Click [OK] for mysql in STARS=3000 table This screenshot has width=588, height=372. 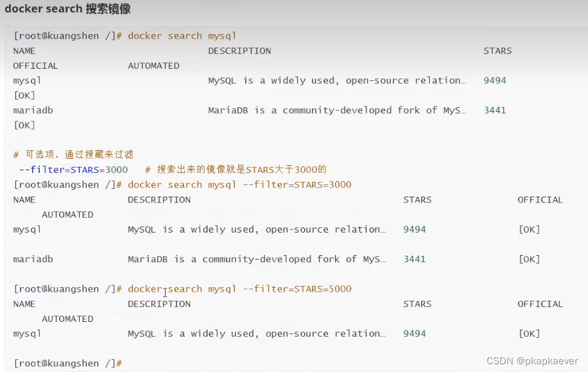(x=529, y=229)
